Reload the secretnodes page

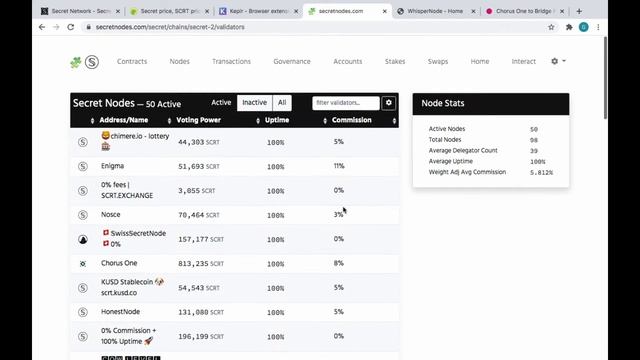pos(71,27)
